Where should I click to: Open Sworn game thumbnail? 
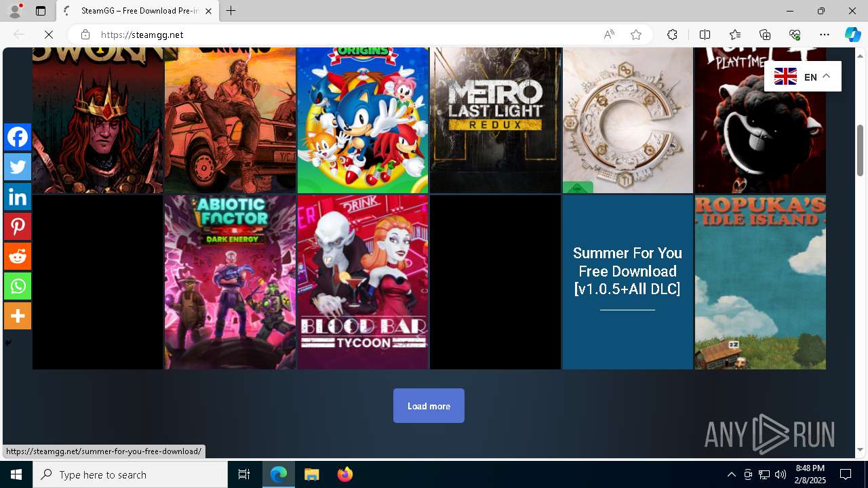coord(98,121)
